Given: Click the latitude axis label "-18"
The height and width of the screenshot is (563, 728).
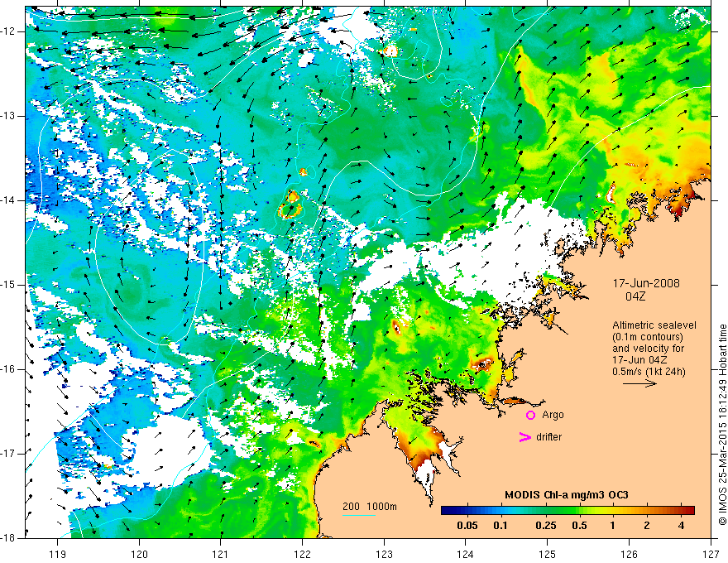Looking at the screenshot, I should point(9,538).
